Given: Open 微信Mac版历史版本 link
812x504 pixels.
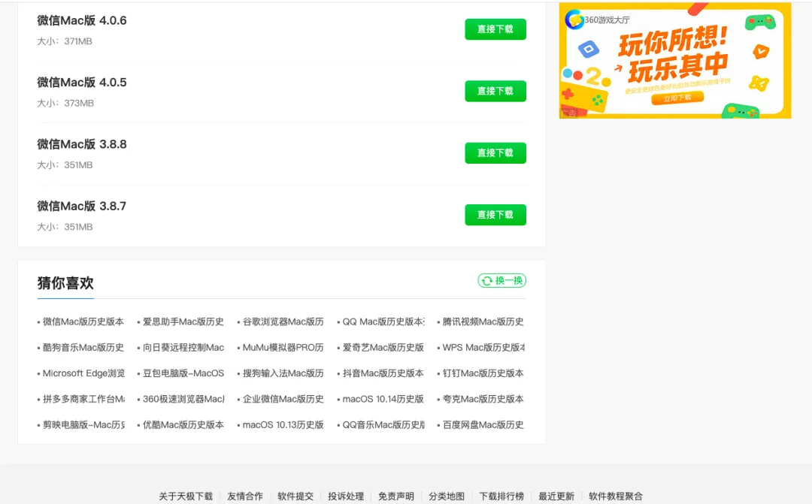Looking at the screenshot, I should (x=83, y=322).
